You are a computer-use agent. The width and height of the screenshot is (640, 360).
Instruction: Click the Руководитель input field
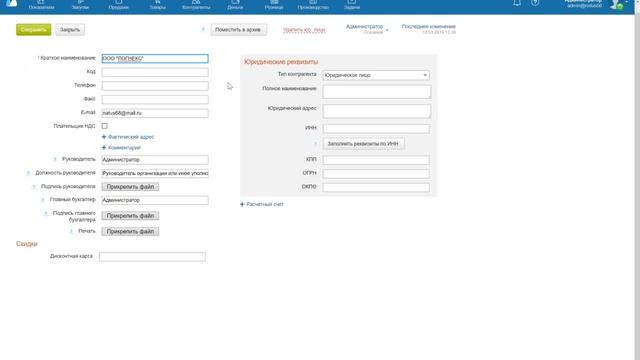(155, 160)
